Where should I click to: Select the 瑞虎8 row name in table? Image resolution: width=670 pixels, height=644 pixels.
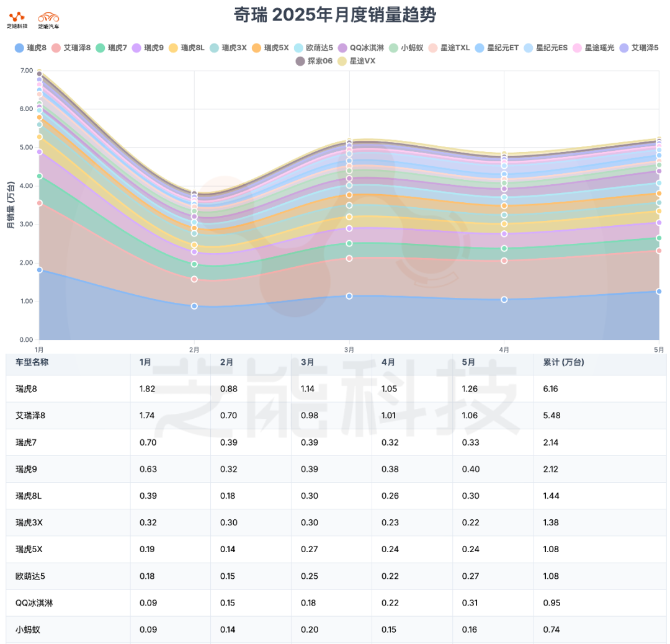coord(27,389)
